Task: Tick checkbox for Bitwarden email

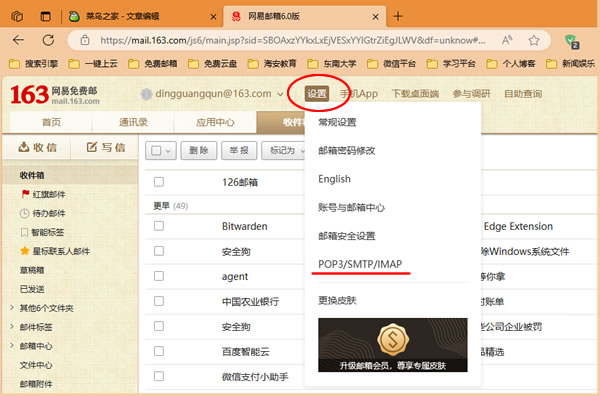Action: pos(159,226)
